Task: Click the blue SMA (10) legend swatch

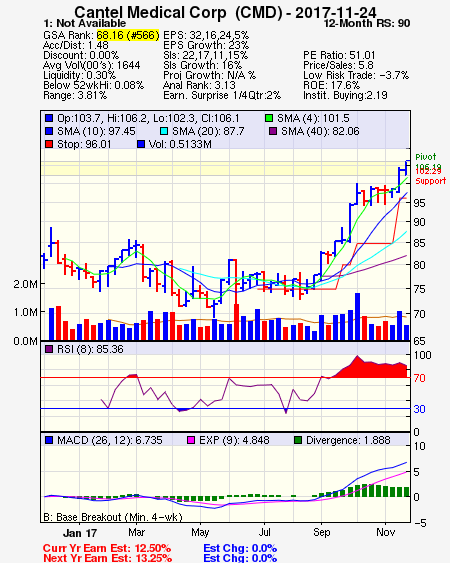Action: [x=49, y=131]
